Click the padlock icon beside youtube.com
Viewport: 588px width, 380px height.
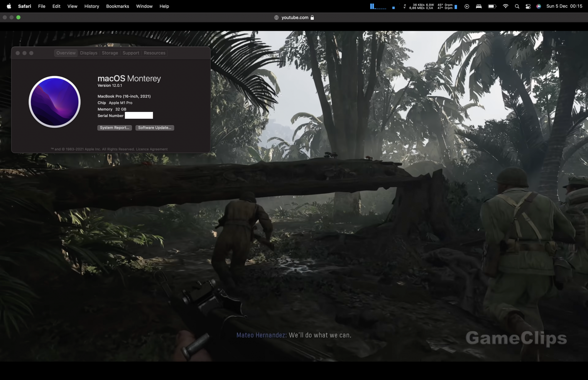312,18
